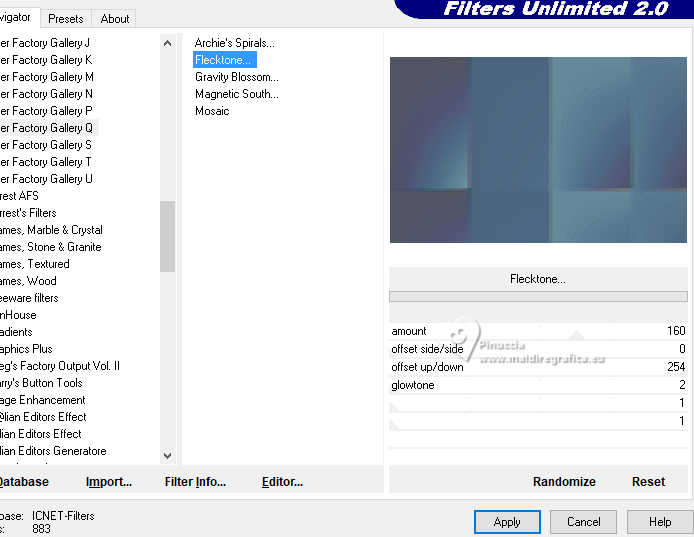694x537 pixels.
Task: Select Italian Editors Generatore category
Action: click(54, 451)
